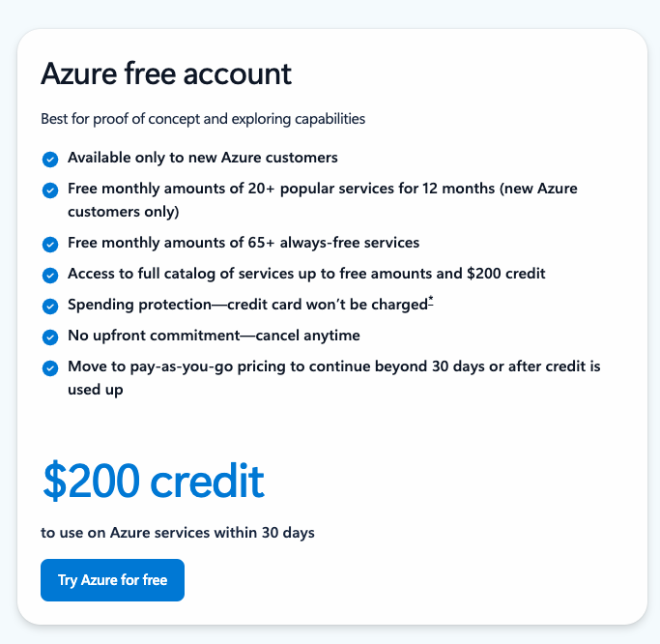Click 'Available only to new Azure customers' text
Image resolution: width=660 pixels, height=644 pixels.
203,158
